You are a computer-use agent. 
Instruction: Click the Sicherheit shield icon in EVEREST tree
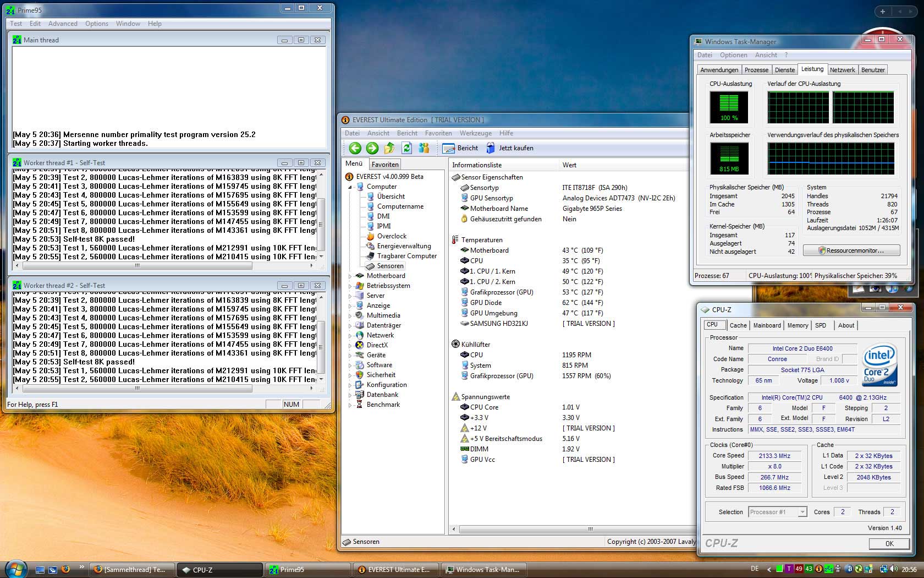pos(360,375)
